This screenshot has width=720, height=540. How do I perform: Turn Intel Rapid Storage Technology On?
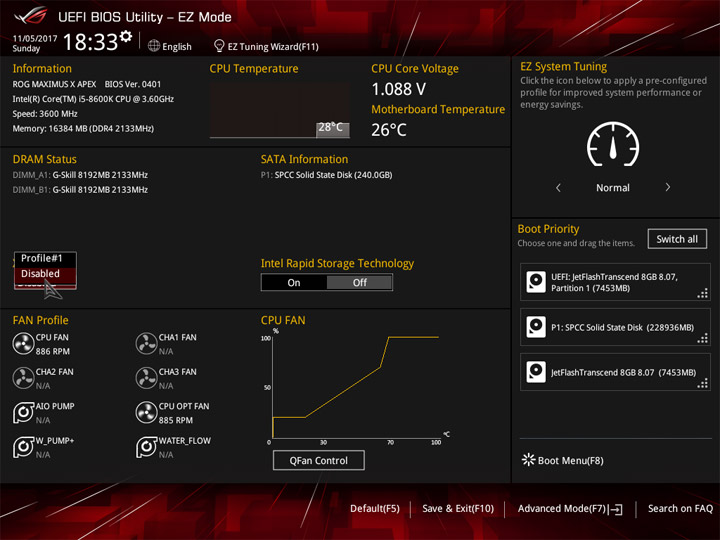click(x=294, y=282)
